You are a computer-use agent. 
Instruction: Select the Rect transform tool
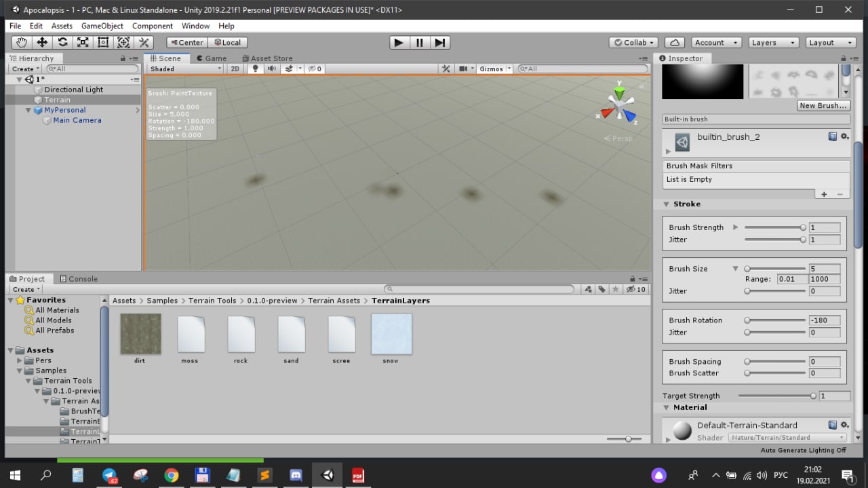(x=103, y=42)
